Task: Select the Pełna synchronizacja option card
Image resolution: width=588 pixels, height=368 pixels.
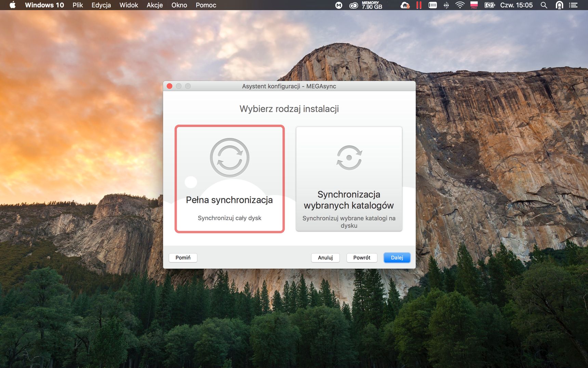Action: (230, 179)
